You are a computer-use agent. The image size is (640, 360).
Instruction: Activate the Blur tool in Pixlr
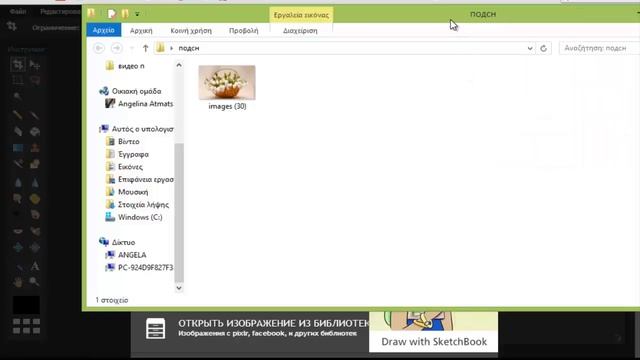[18, 182]
